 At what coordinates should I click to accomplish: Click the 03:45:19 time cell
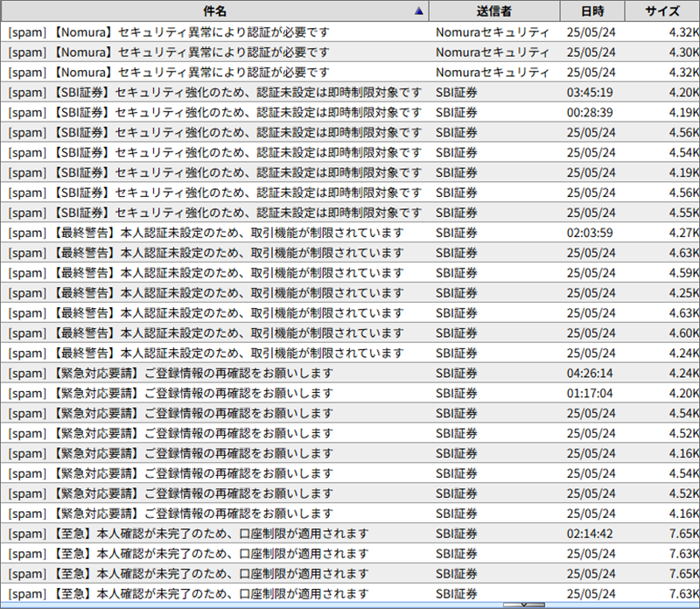(x=590, y=93)
